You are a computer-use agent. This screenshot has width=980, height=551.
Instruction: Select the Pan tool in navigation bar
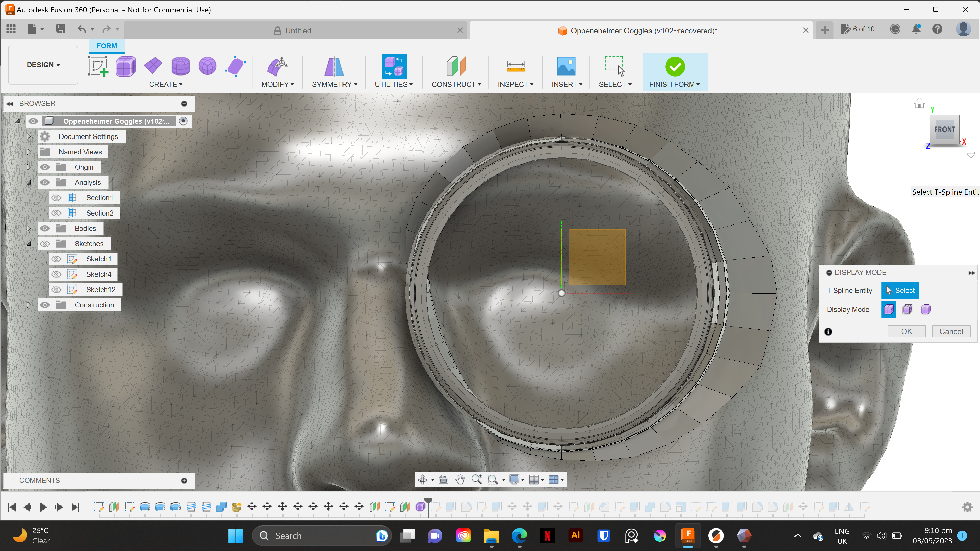tap(460, 480)
